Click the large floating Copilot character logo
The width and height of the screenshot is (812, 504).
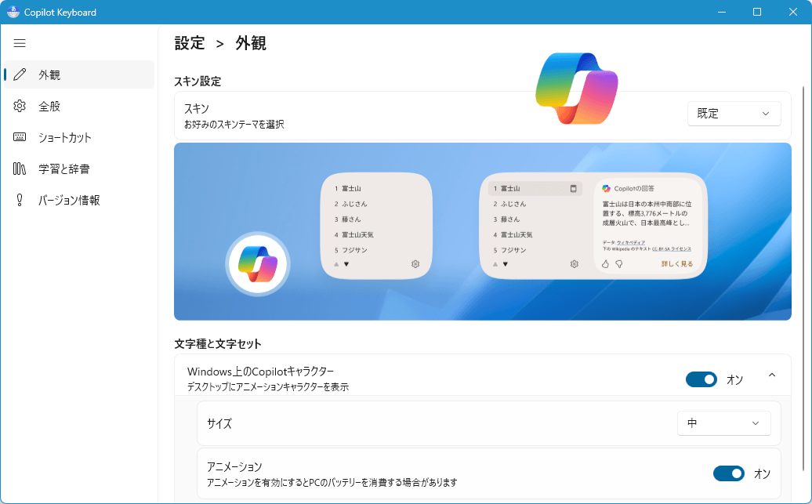(576, 88)
